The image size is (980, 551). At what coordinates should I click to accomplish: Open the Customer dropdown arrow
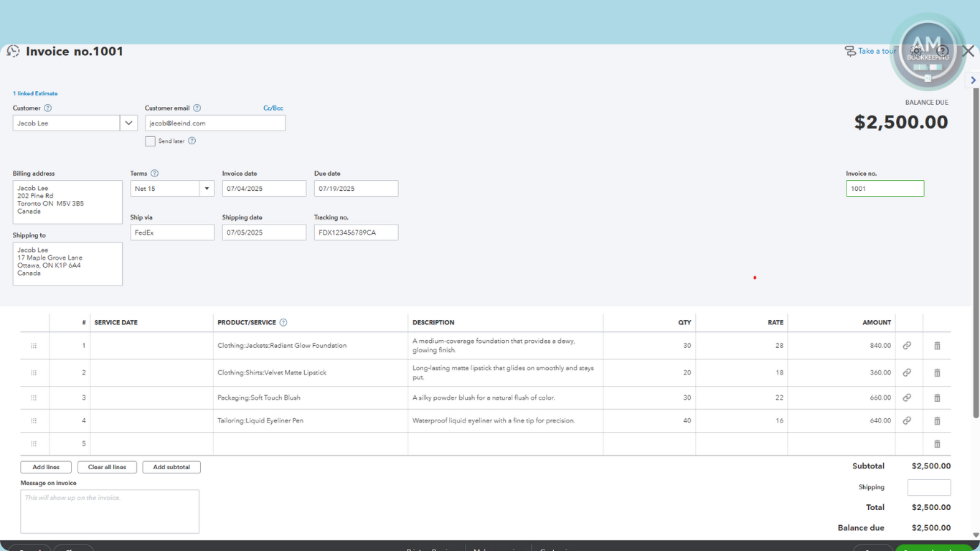pos(128,123)
